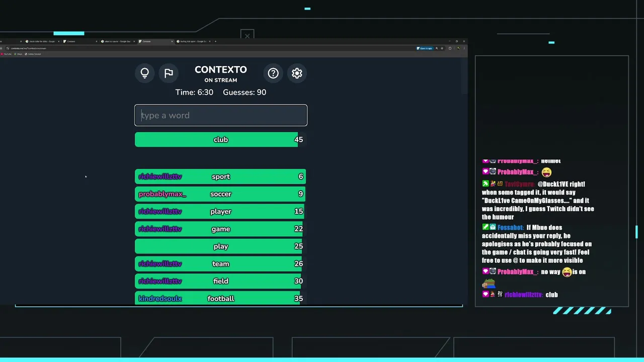Click the page's vertical scrollbar
This screenshot has width=644, height=362.
point(465,75)
